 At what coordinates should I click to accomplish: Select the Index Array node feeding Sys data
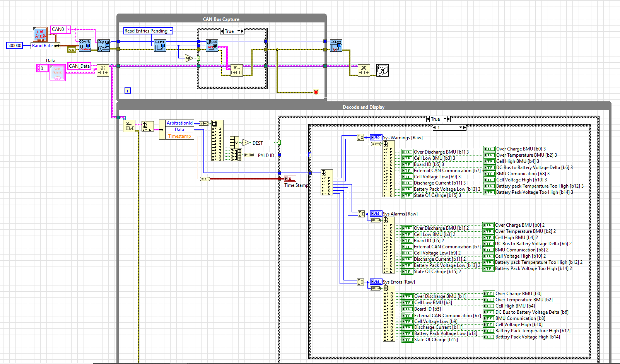point(327,182)
